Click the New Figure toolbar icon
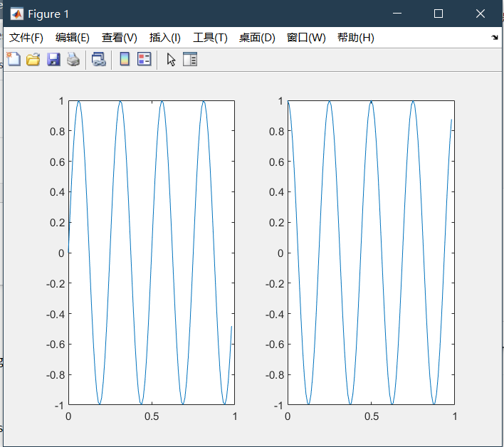The width and height of the screenshot is (504, 447). tap(14, 60)
